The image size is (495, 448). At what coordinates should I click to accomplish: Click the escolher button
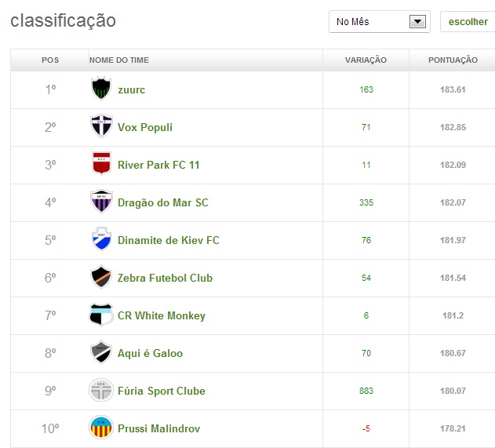[468, 22]
